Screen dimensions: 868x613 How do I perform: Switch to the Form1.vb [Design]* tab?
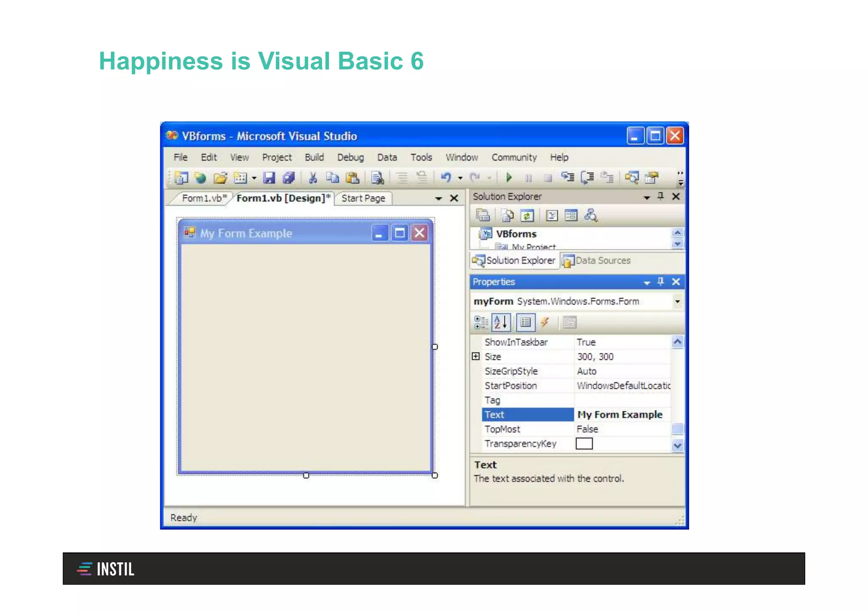pyautogui.click(x=284, y=198)
